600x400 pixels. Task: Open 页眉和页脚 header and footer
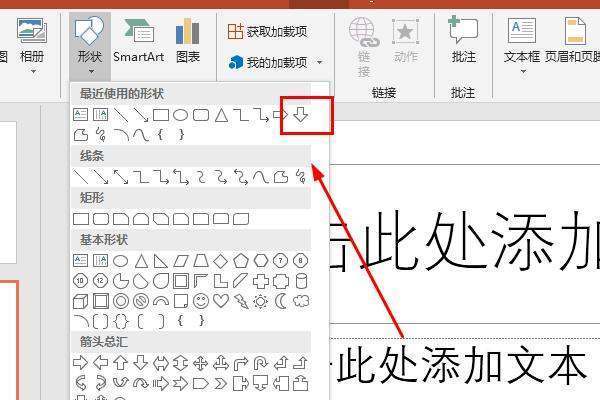point(573,40)
